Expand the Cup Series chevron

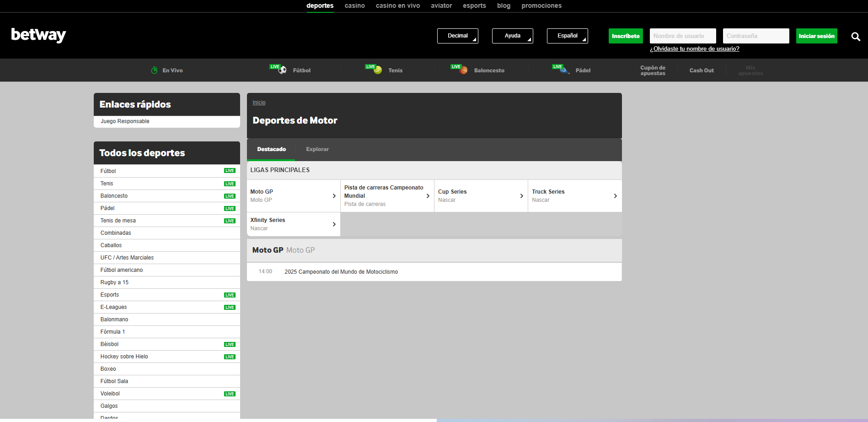[x=522, y=196]
